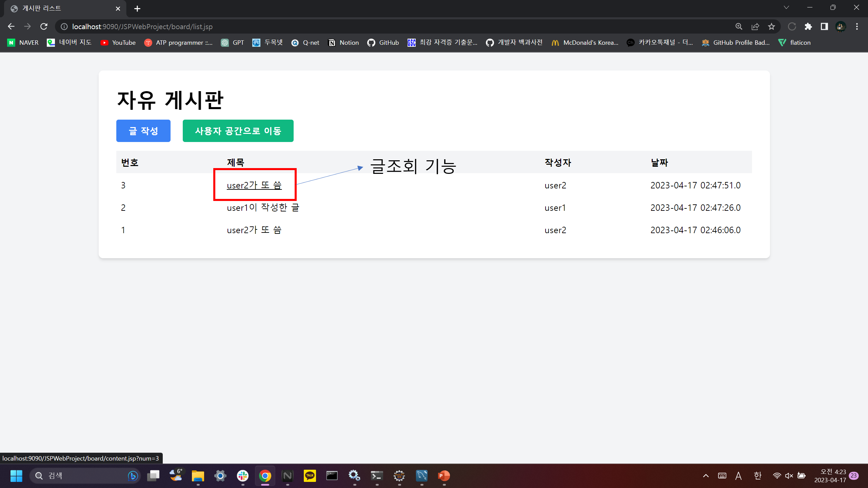Screen dimensions: 868x488
Task: Open Chrome three-dot menu
Action: [x=857, y=26]
